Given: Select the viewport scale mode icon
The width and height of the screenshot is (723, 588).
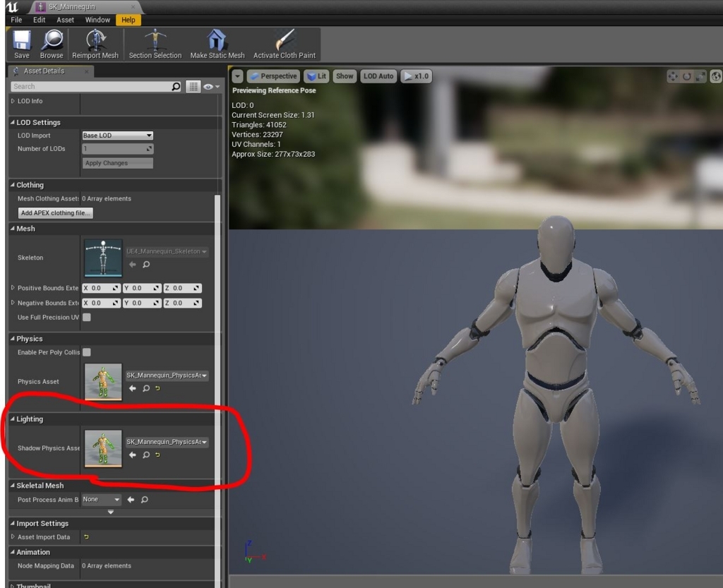Looking at the screenshot, I should click(x=700, y=76).
